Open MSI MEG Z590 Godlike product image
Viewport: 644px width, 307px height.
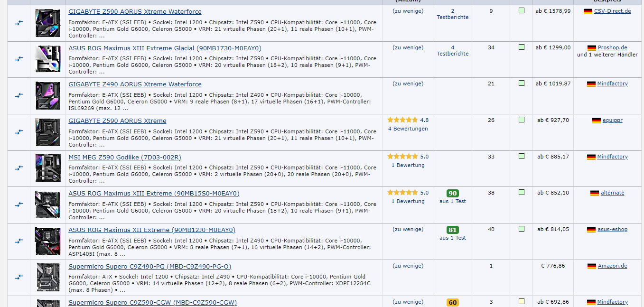(x=48, y=168)
